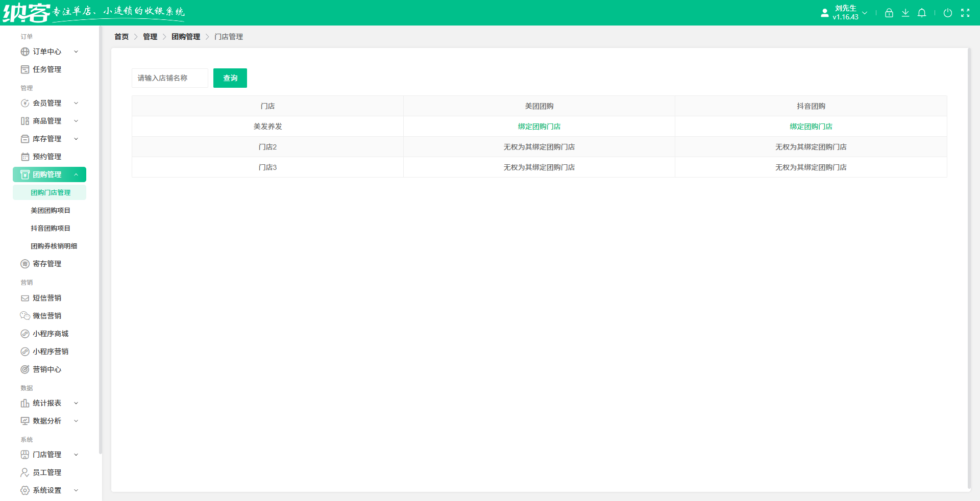Click the 微信营销 WeChat icon
The height and width of the screenshot is (501, 980).
pos(25,316)
